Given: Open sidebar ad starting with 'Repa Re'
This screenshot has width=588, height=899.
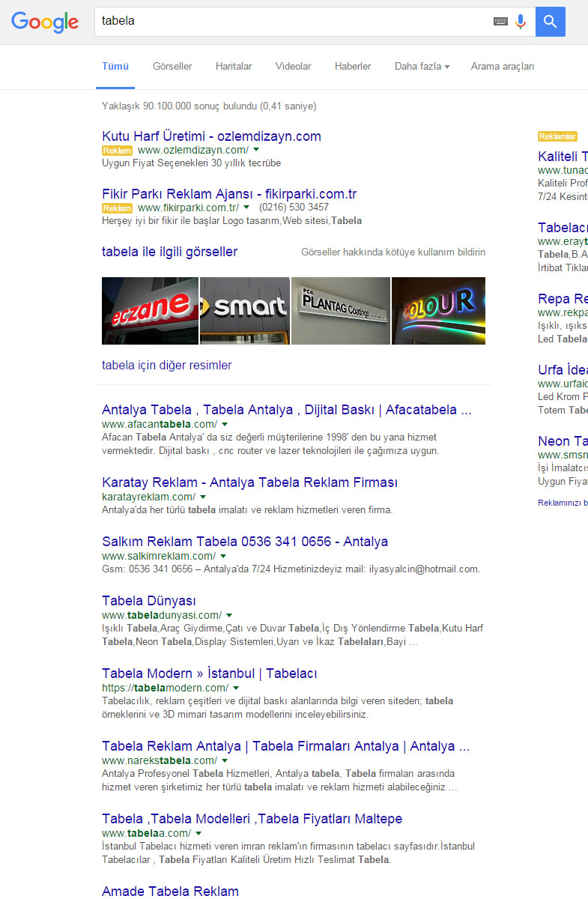Looking at the screenshot, I should 563,299.
